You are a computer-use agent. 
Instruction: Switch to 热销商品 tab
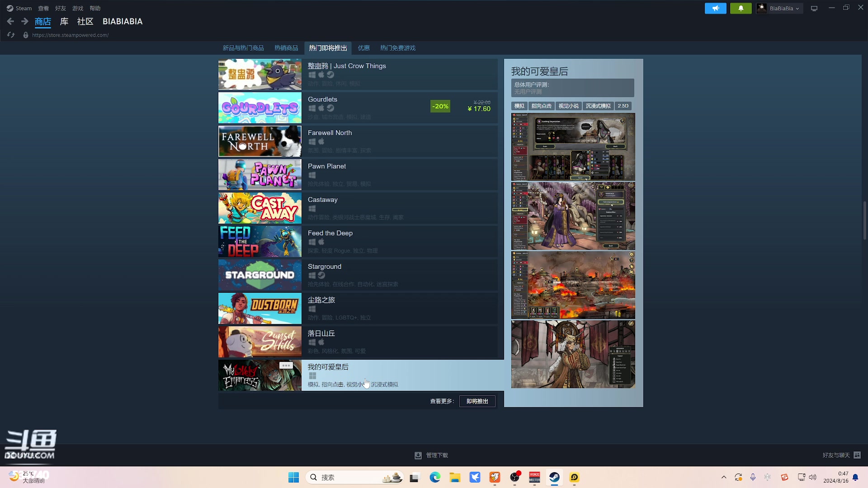pos(286,48)
